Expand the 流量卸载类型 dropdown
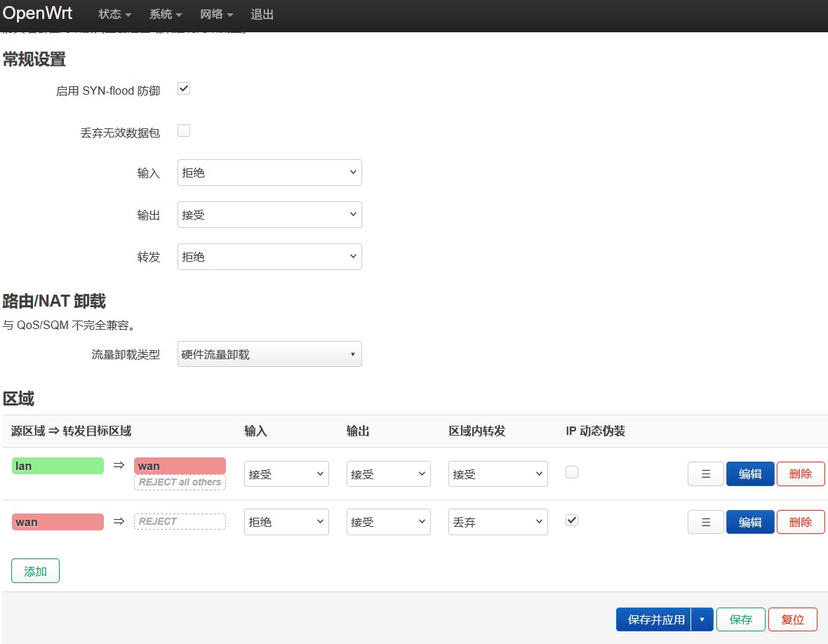 pyautogui.click(x=269, y=354)
